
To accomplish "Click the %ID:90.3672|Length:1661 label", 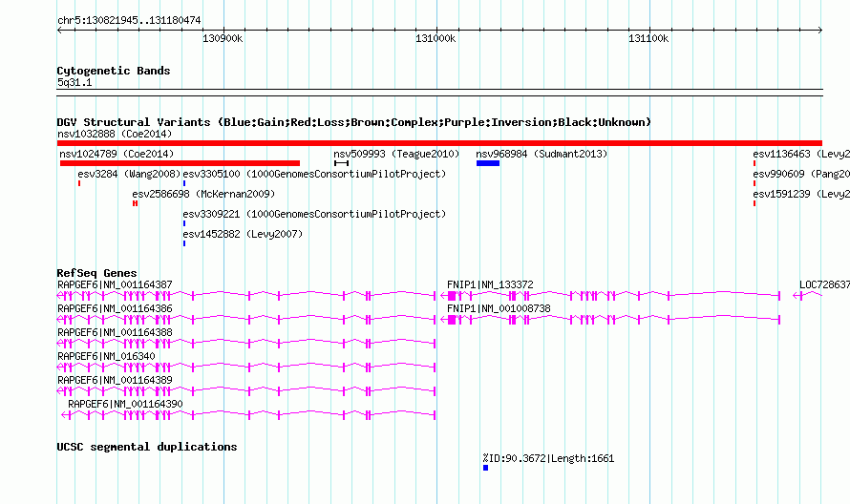I will (548, 458).
